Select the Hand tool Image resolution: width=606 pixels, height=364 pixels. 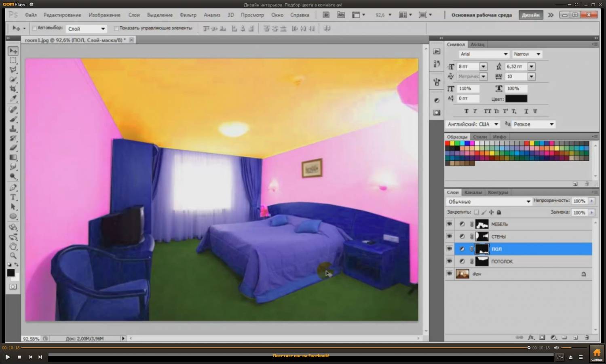13,246
